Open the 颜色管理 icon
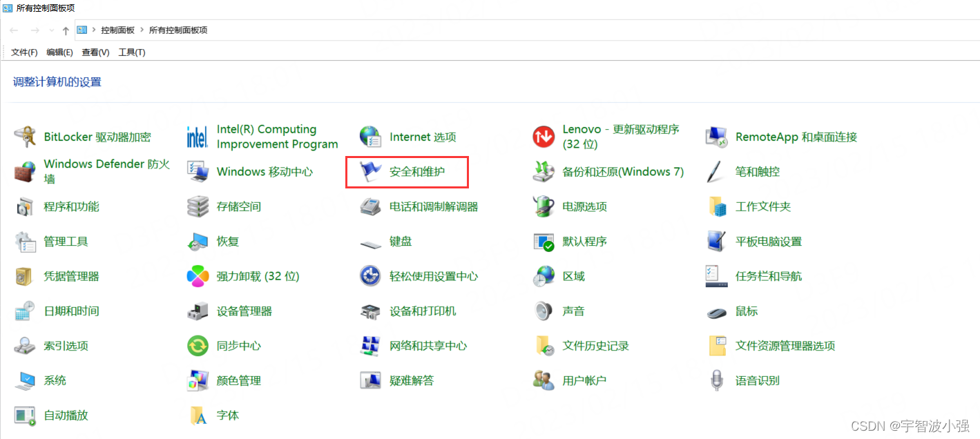The height and width of the screenshot is (439, 980). pos(198,380)
